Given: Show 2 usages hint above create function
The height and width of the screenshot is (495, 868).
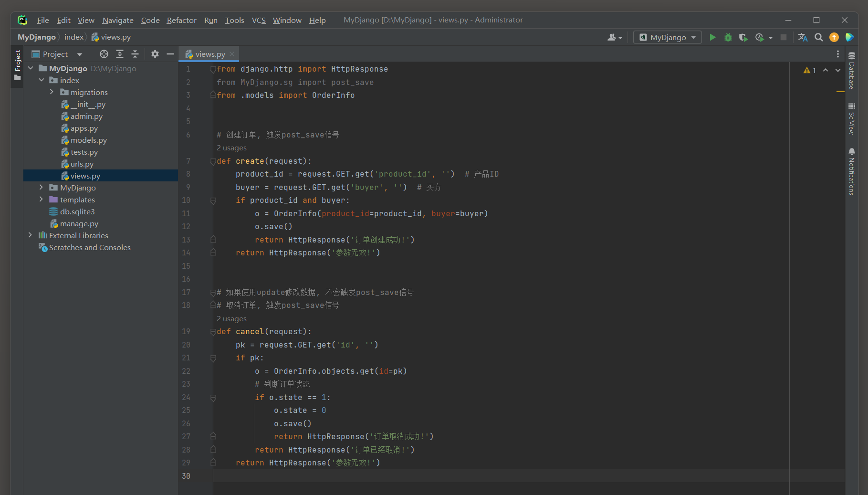Looking at the screenshot, I should click(231, 148).
